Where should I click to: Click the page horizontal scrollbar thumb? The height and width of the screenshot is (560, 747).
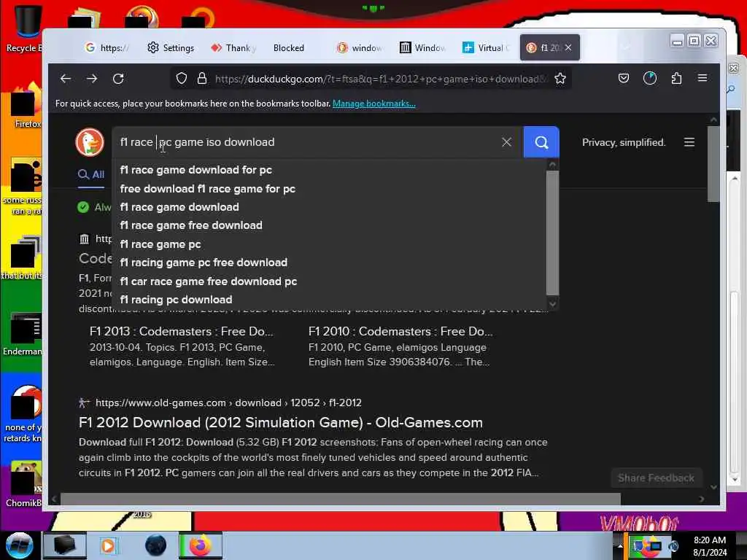pyautogui.click(x=341, y=499)
